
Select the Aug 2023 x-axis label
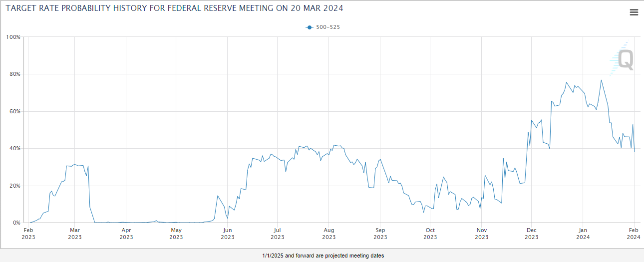coord(328,234)
